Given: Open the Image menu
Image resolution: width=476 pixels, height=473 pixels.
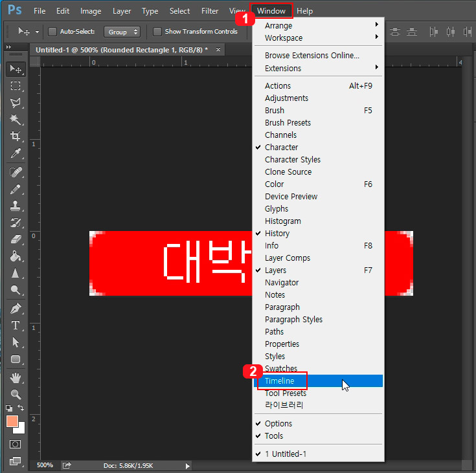Looking at the screenshot, I should (91, 11).
